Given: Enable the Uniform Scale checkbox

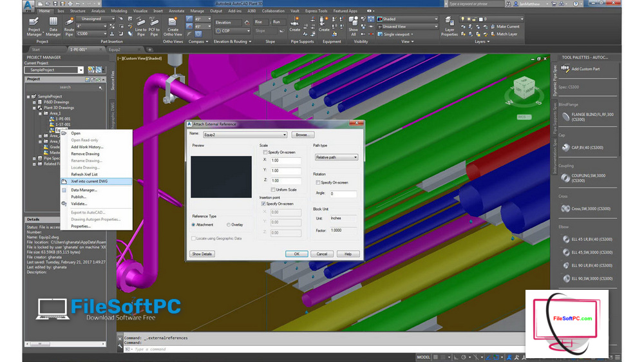Looking at the screenshot, I should (x=273, y=189).
